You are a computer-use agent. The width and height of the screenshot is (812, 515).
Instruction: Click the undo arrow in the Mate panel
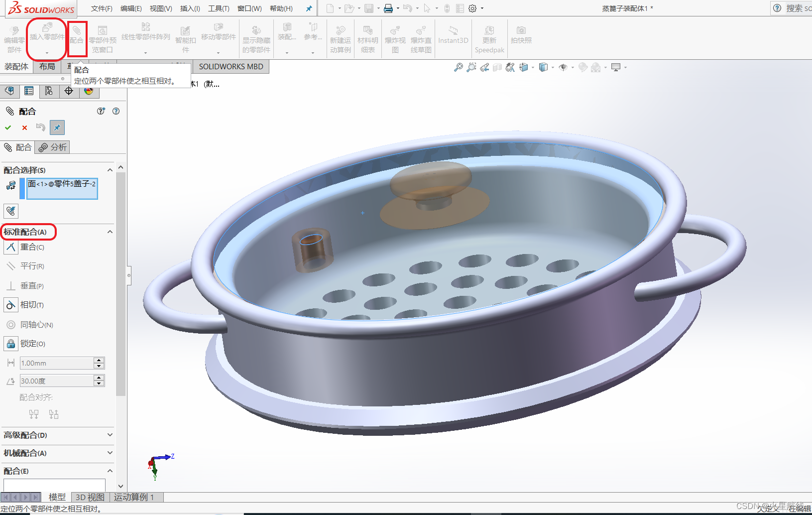(x=41, y=128)
